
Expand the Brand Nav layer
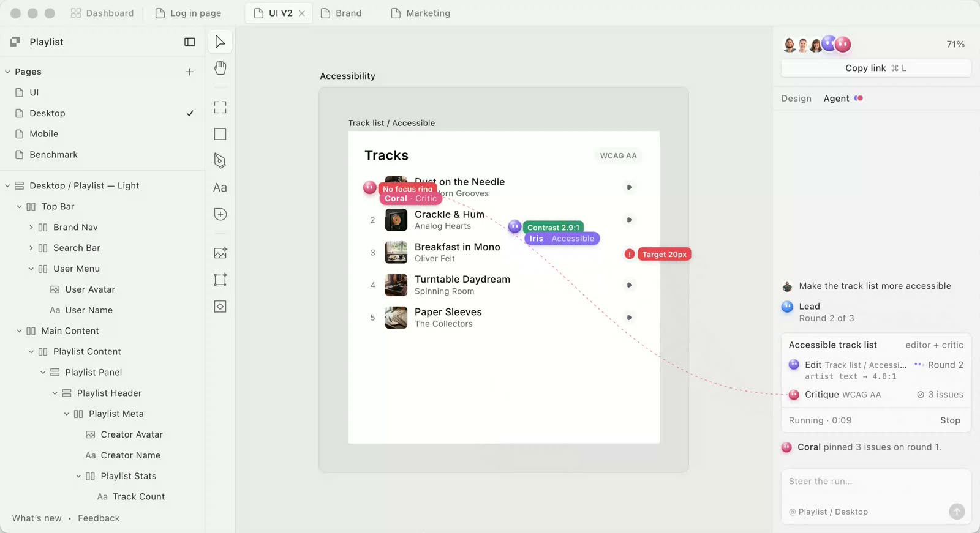31,227
